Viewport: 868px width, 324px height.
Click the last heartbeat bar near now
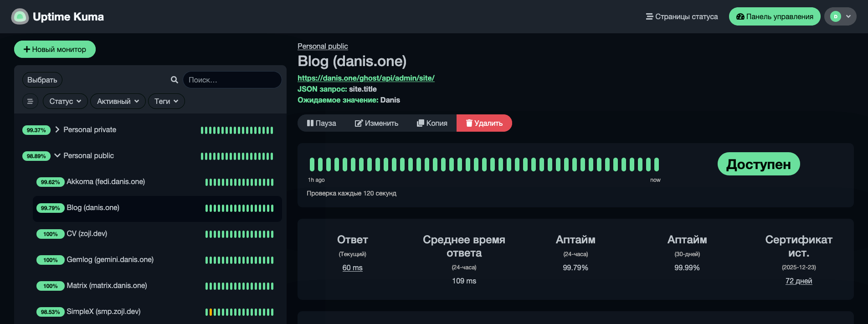pyautogui.click(x=656, y=165)
